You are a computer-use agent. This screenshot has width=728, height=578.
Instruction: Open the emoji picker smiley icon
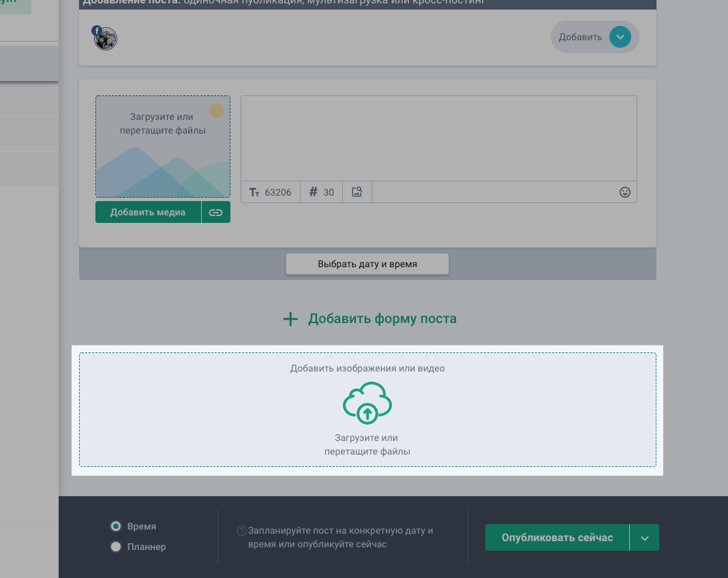coord(624,192)
